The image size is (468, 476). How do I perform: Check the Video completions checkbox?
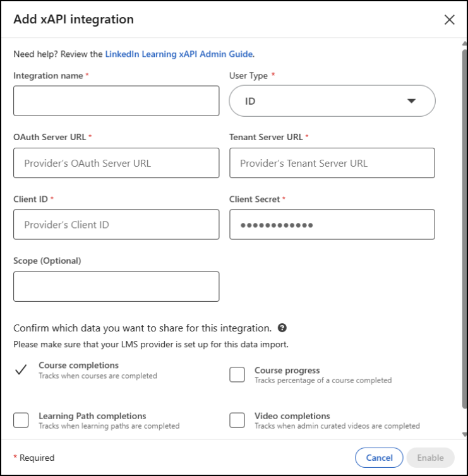click(237, 420)
